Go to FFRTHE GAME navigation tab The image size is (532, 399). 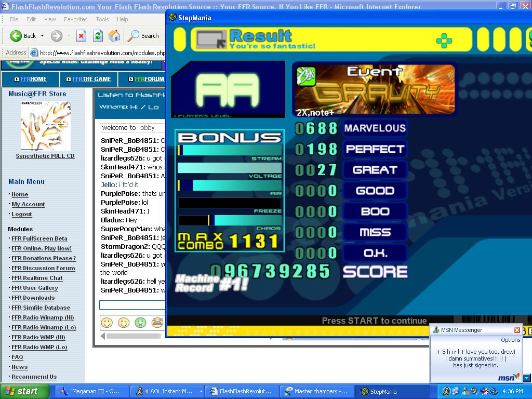[88, 79]
